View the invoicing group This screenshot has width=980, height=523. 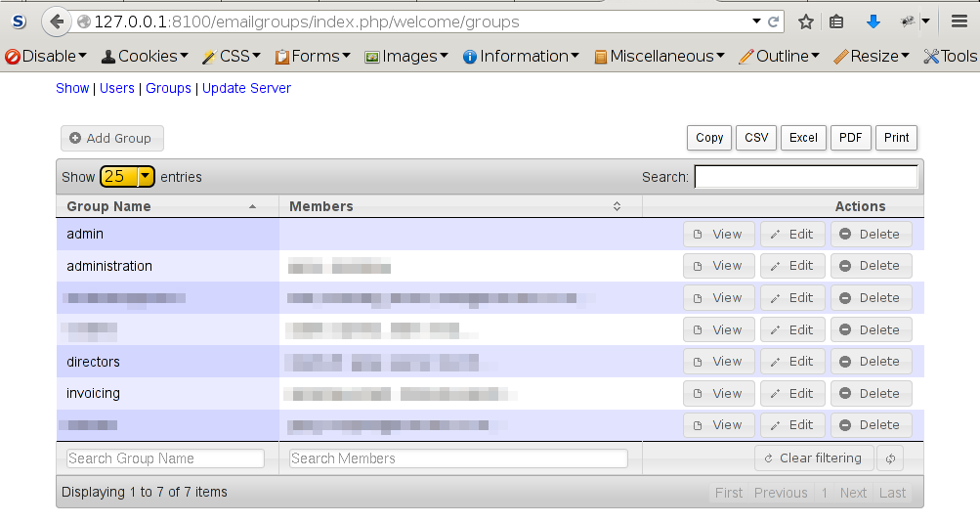click(x=719, y=394)
